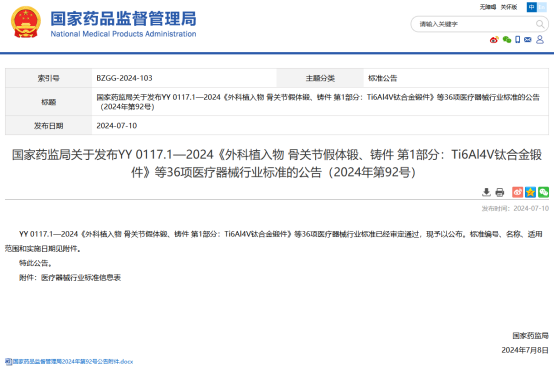Open the 无障碍 accessibility link
Viewport: 554px width, 373px height.
488,7
